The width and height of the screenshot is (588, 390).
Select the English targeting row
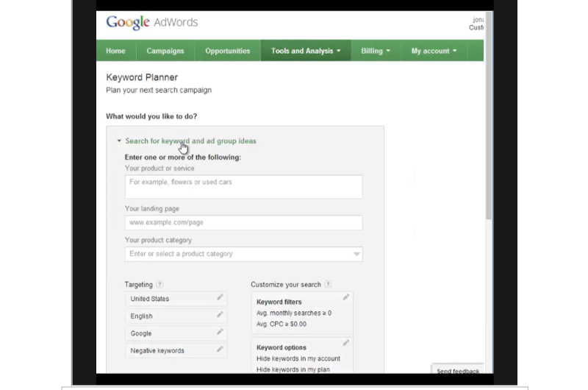[176, 316]
